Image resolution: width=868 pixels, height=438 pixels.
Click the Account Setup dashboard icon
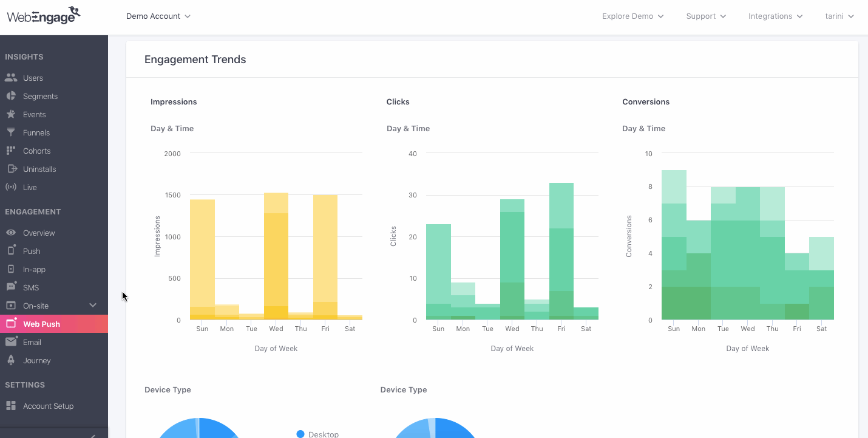tap(11, 406)
